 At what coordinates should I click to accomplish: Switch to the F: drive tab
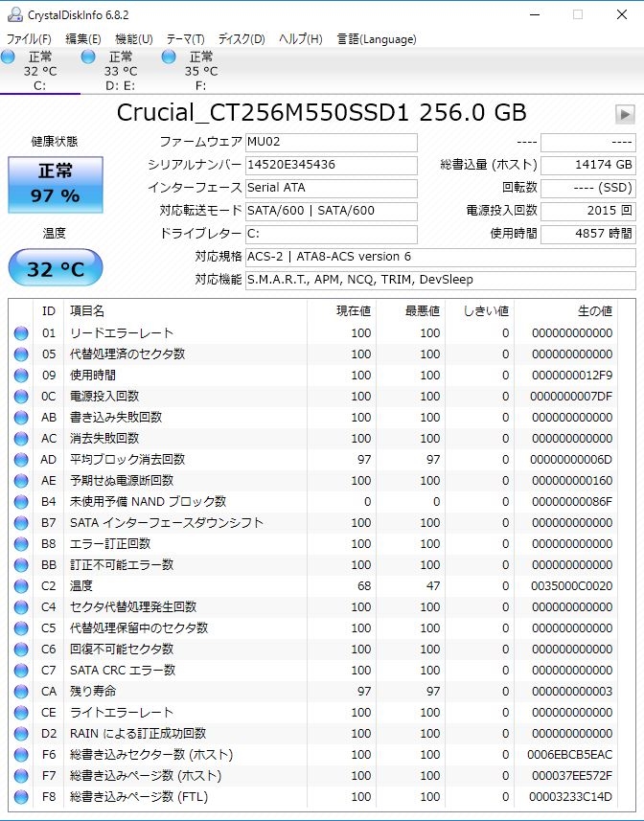pos(200,71)
